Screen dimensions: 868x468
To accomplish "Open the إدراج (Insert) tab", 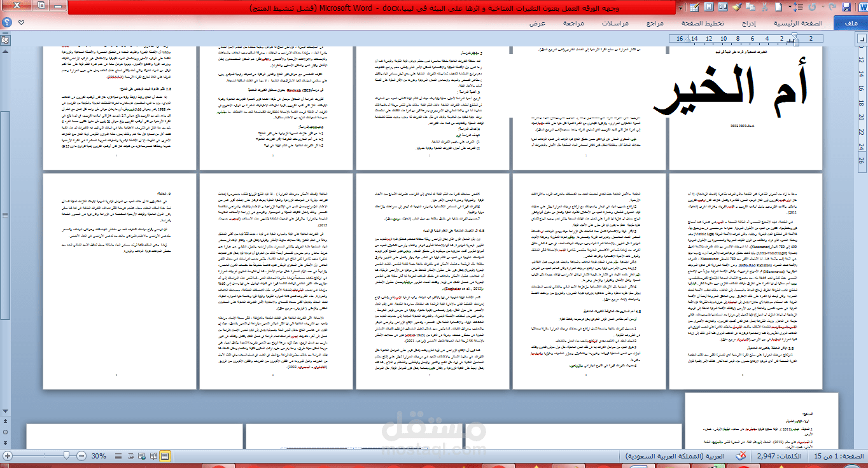I will point(750,23).
